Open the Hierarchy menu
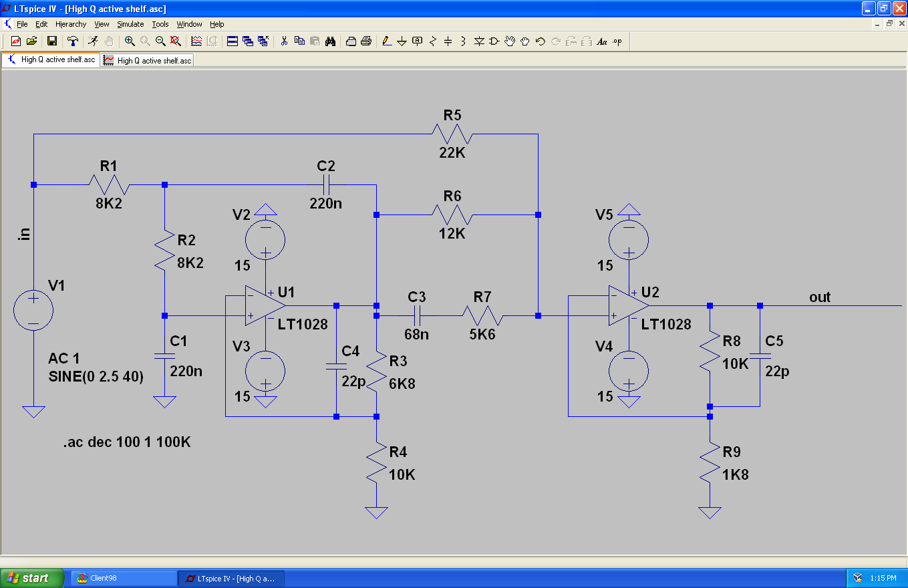908x588 pixels. point(71,24)
